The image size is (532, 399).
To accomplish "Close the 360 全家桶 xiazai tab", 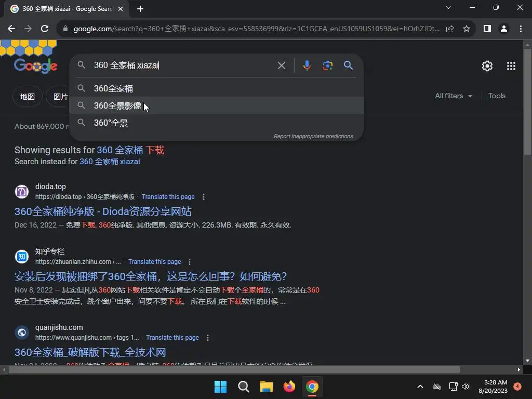I will [121, 9].
